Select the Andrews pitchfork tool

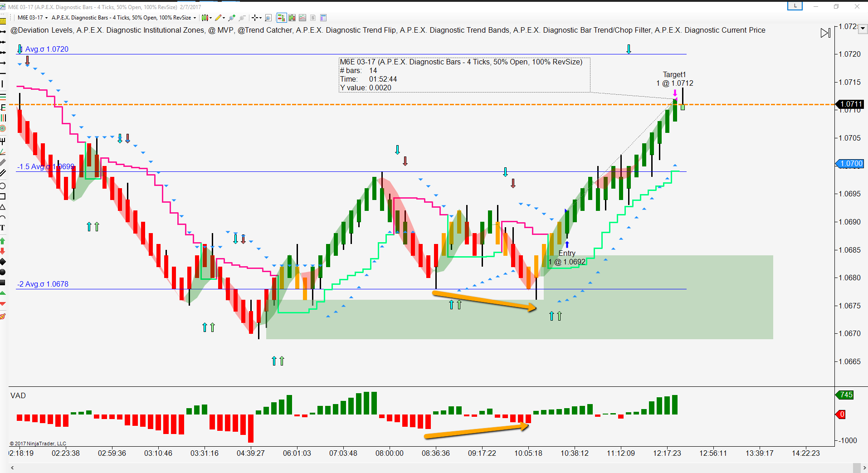[3, 141]
